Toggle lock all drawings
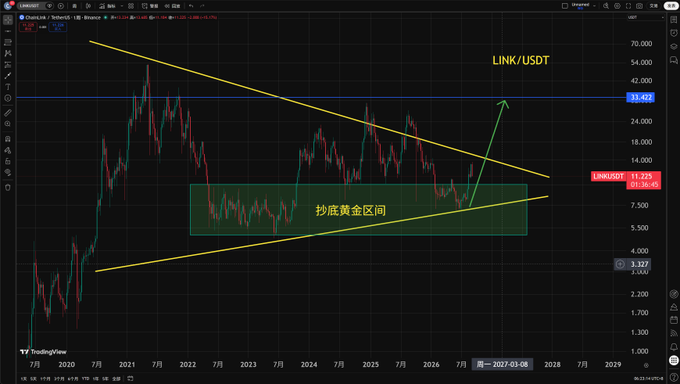The width and height of the screenshot is (680, 384). (8, 161)
